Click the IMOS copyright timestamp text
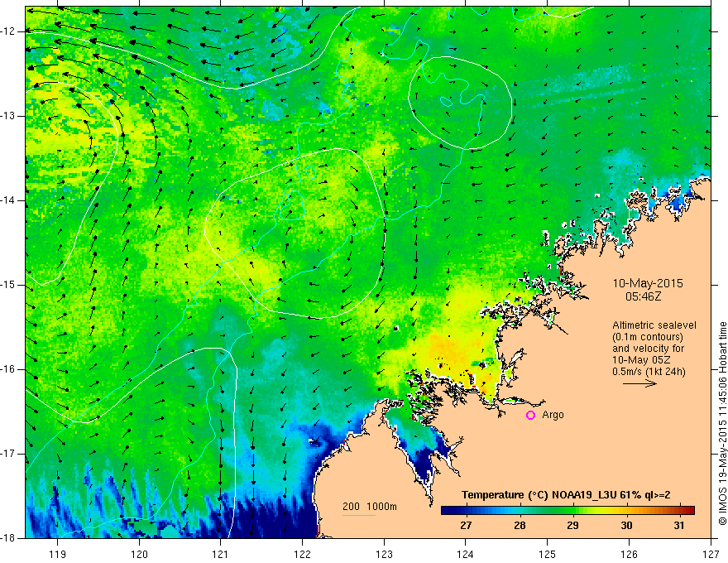Viewport: 728px width, 563px height. tap(722, 424)
